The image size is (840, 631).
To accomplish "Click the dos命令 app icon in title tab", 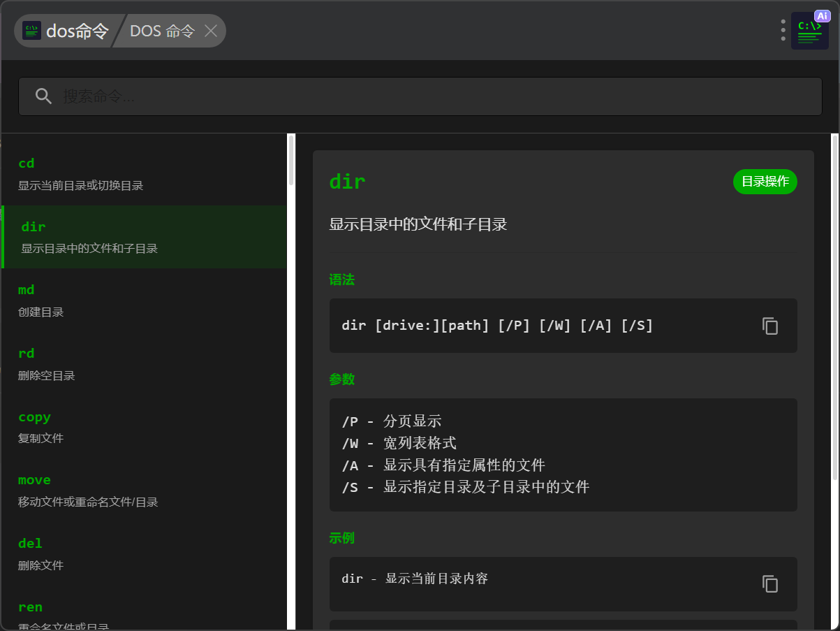I will click(x=31, y=31).
